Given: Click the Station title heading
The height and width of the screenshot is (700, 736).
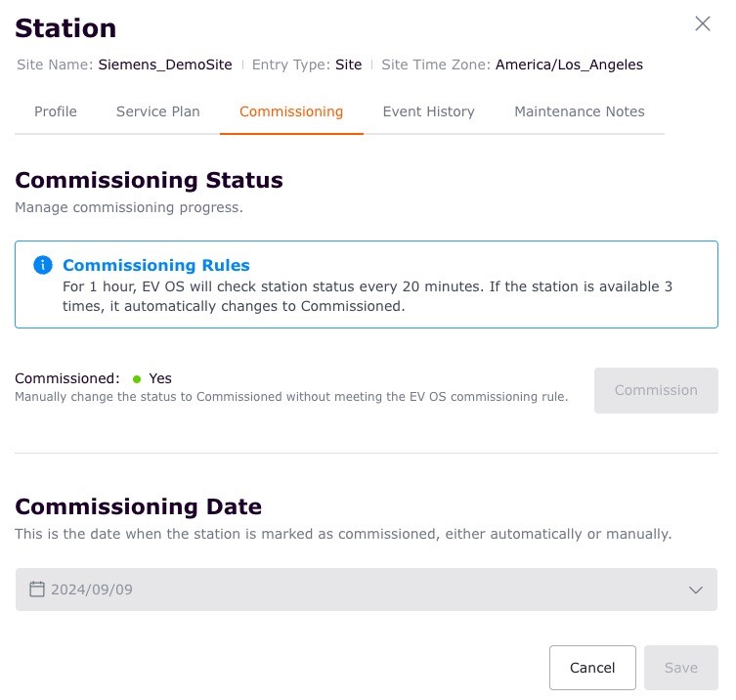Looking at the screenshot, I should point(65,28).
